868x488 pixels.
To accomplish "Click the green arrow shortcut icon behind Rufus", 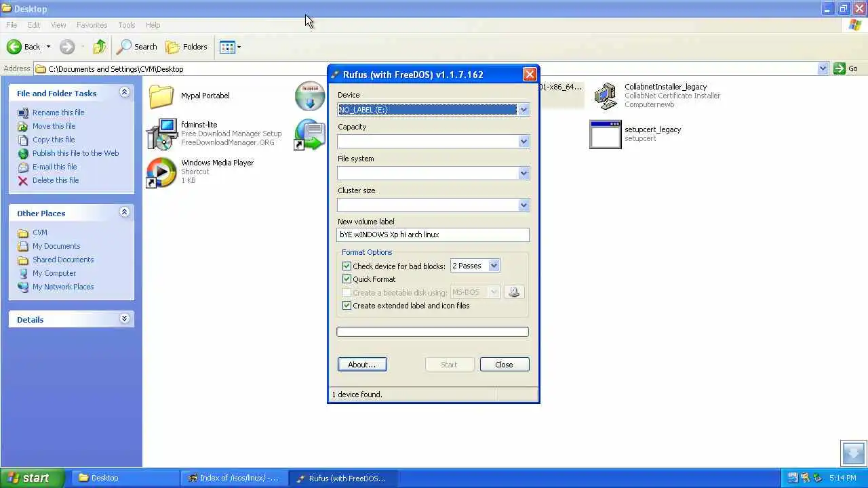I will 309,134.
